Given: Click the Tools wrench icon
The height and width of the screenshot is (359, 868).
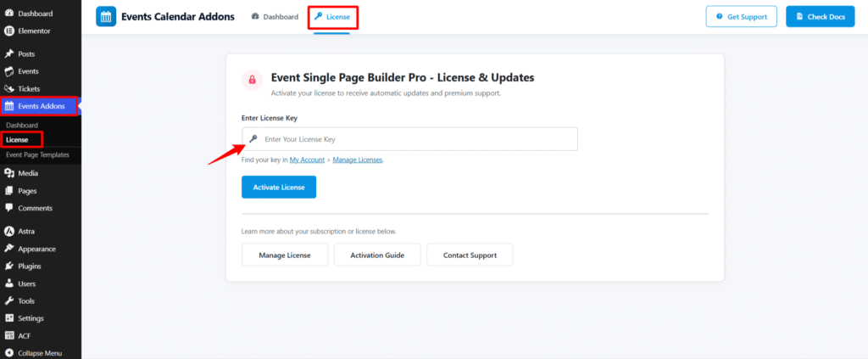Looking at the screenshot, I should [x=8, y=300].
